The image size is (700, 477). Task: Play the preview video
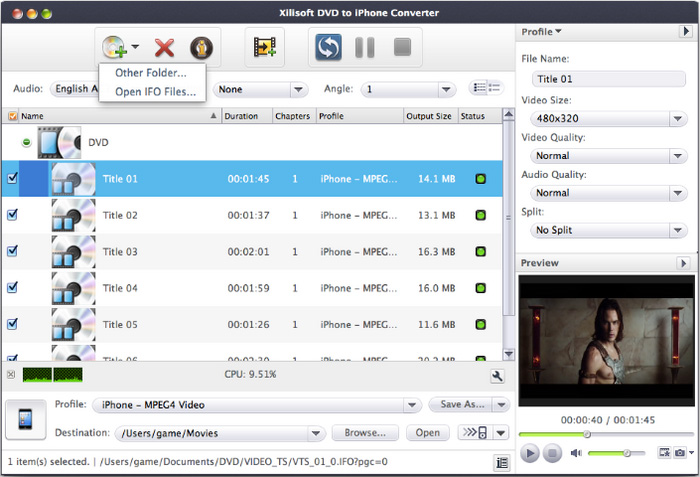pyautogui.click(x=529, y=453)
